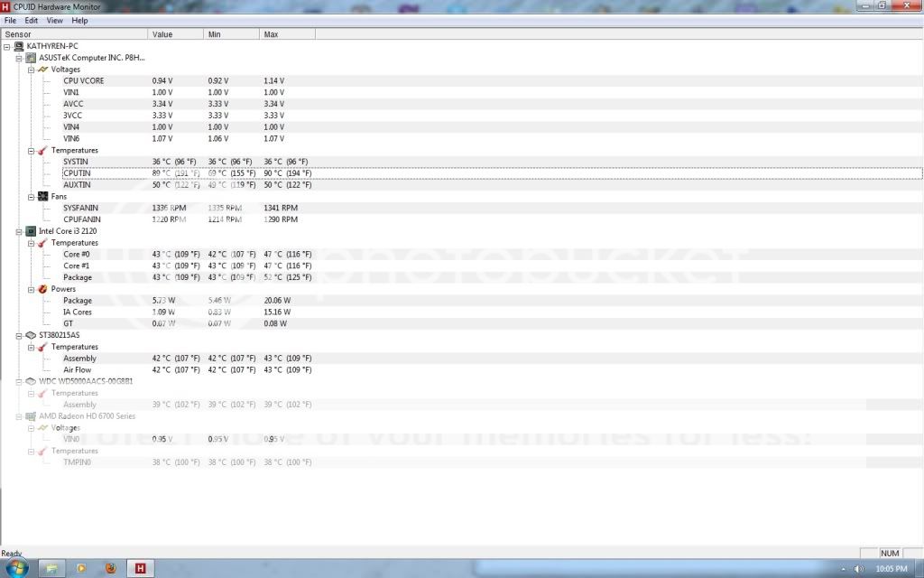Collapse the KATHYREN-PC root node

tap(7, 47)
